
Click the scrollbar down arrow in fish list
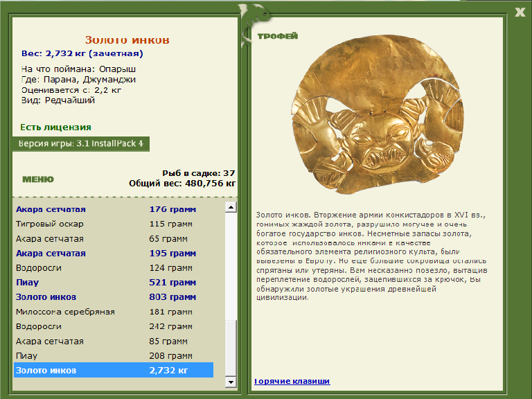pos(231,382)
